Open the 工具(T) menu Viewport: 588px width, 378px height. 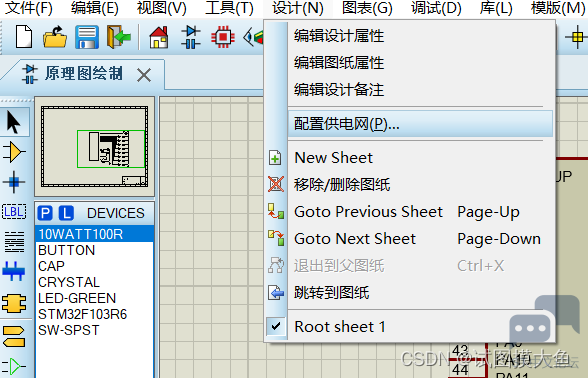click(229, 8)
